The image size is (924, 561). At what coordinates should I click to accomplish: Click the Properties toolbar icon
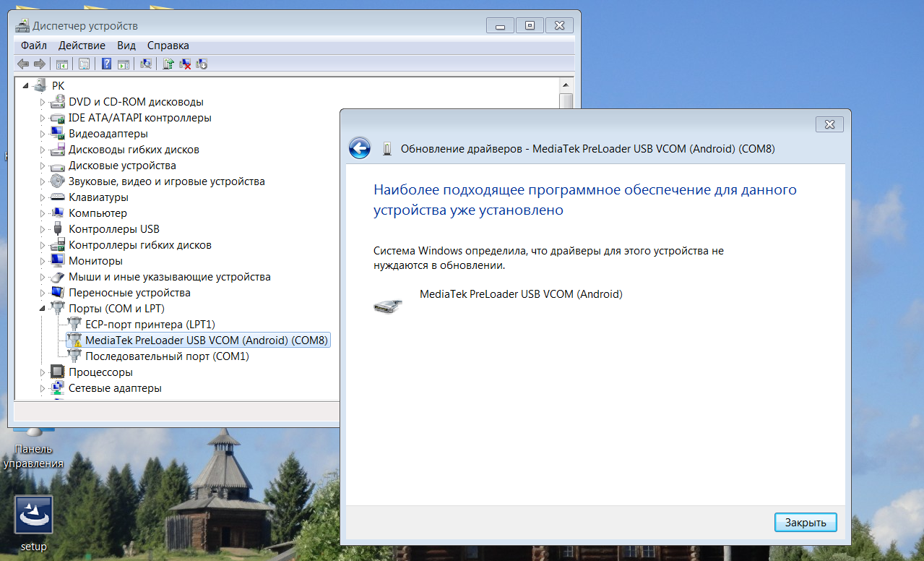point(84,64)
